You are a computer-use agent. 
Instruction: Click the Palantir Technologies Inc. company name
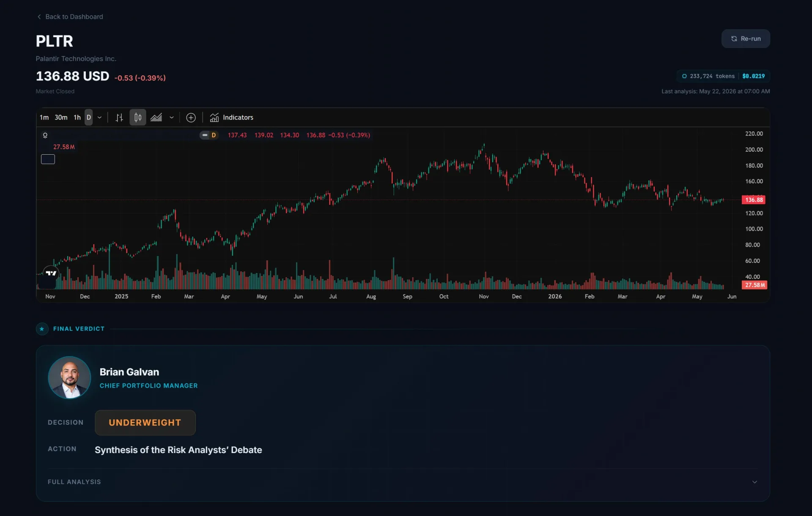76,59
